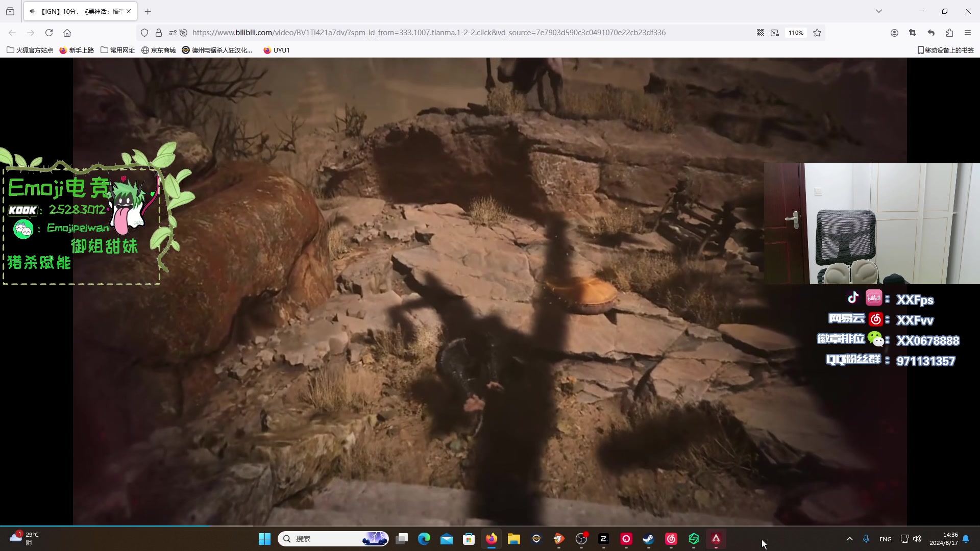980x551 pixels.
Task: Open the 常用网址 bookmarks folder
Action: click(x=118, y=50)
